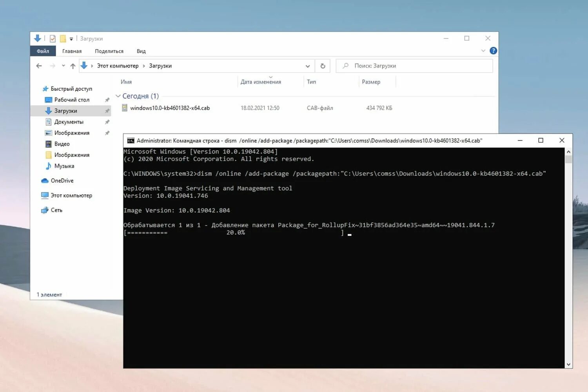Select the windows10.0-kb4601382-x64.cab file
The width and height of the screenshot is (588, 392).
pos(170,108)
